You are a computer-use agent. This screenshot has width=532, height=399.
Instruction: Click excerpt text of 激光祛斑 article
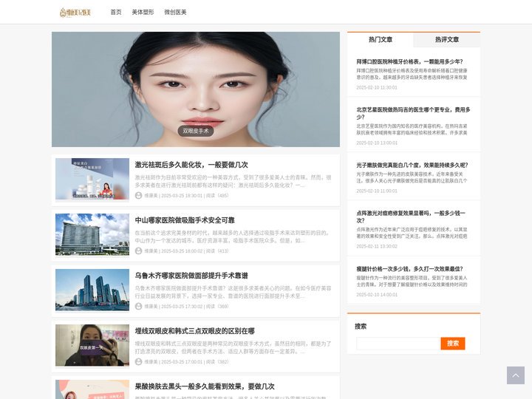pos(233,181)
